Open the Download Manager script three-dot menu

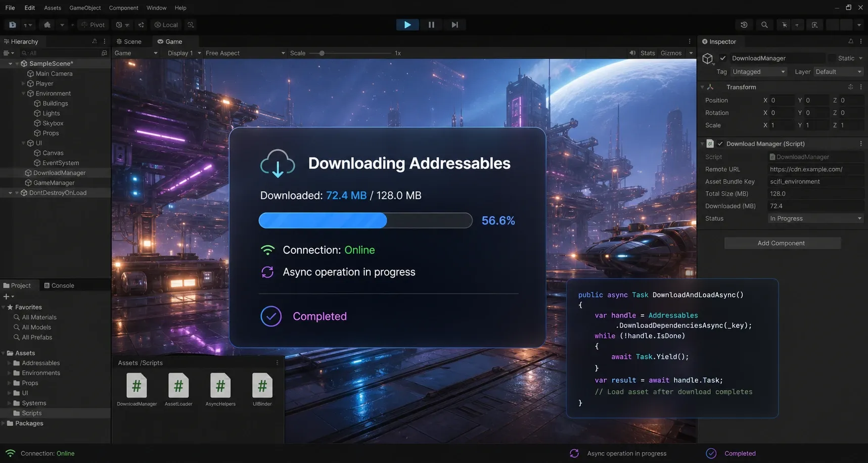click(861, 144)
